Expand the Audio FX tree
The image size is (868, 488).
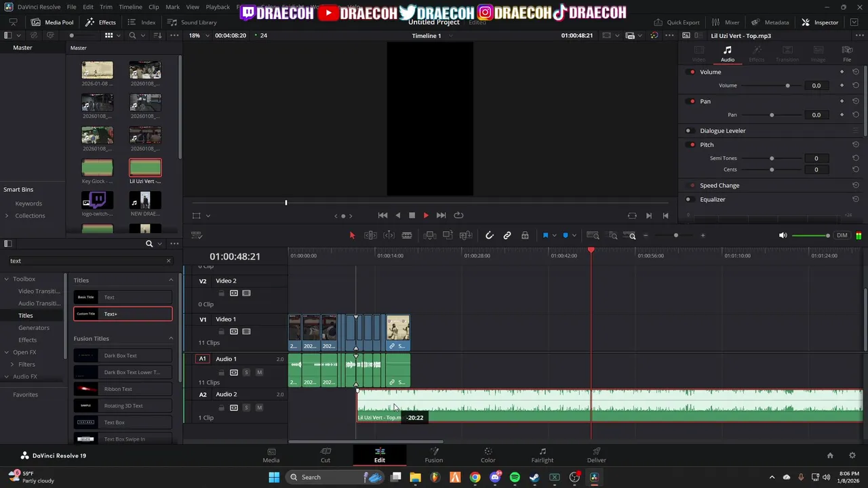pyautogui.click(x=7, y=376)
